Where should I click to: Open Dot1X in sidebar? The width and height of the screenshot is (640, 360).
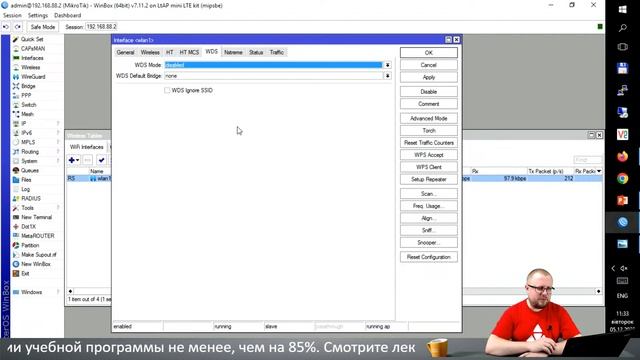point(29,227)
